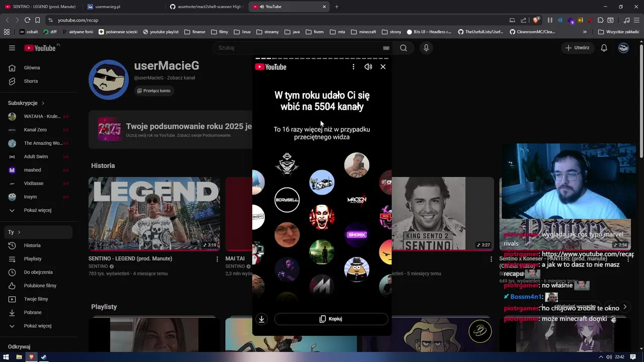Open Pobrane downloads
Viewport: 644px width, 362px height.
coord(38,312)
